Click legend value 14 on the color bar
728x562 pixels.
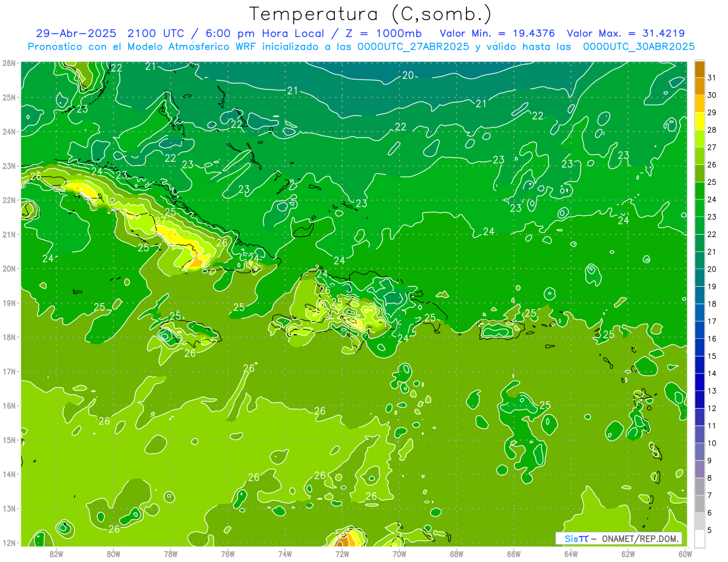[x=712, y=373]
